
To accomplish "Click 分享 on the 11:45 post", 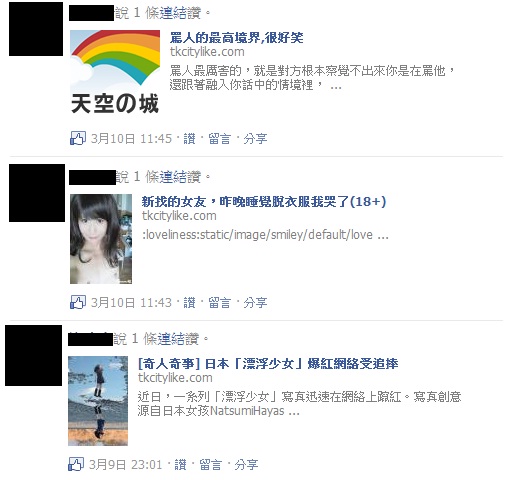I will [x=255, y=139].
